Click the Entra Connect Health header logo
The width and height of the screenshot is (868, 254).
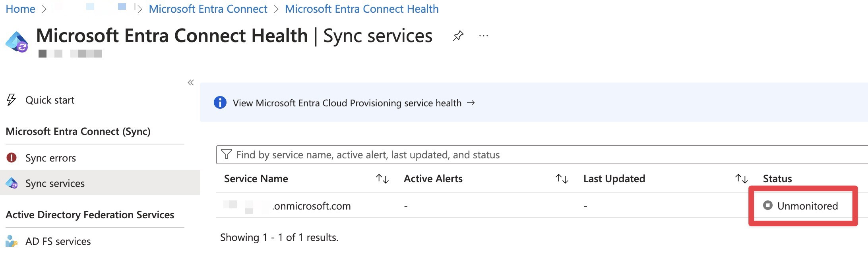click(17, 42)
